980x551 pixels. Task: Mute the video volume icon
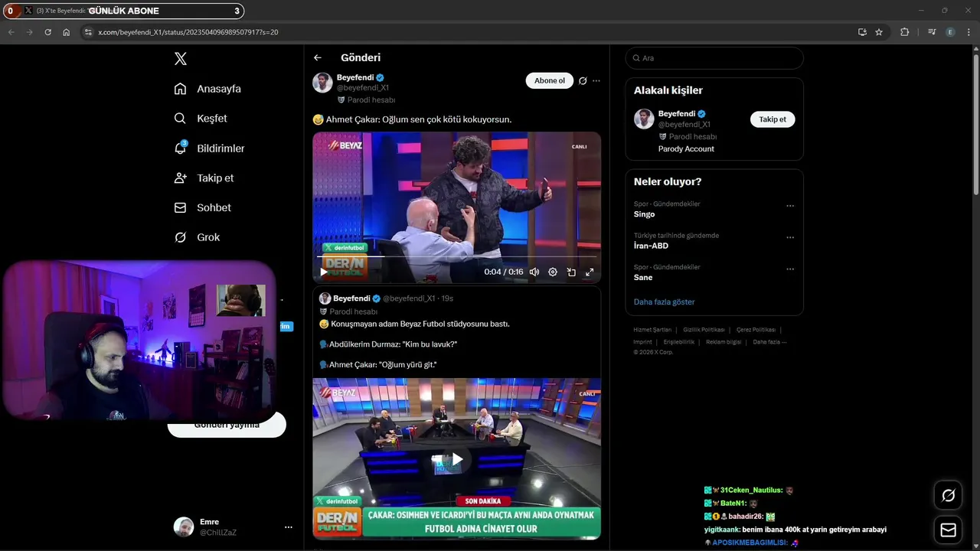coord(534,272)
